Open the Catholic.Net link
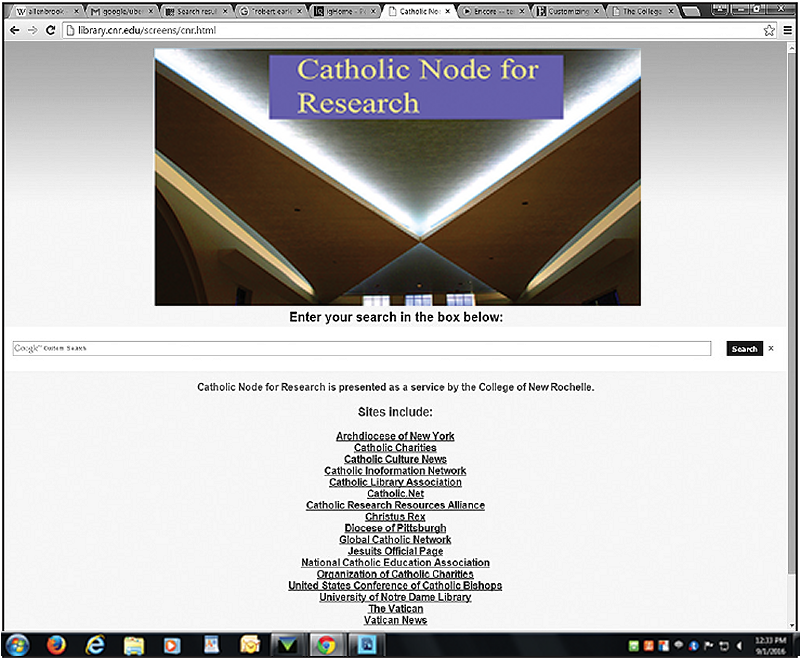Screen dimensions: 800x660 coord(395,493)
